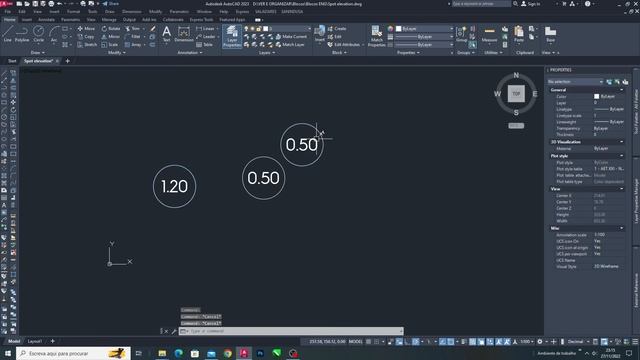This screenshot has width=640, height=360.
Task: Select the Line tool
Action: click(x=8, y=33)
